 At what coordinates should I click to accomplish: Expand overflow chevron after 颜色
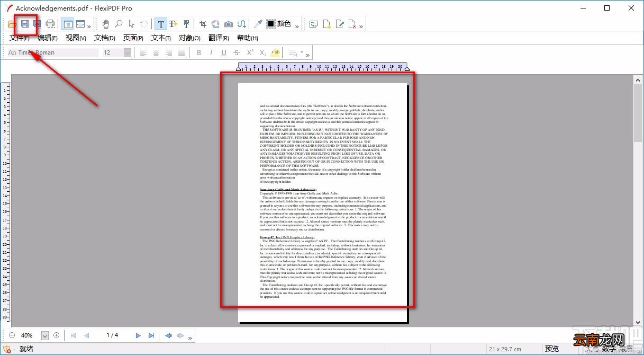coord(297,26)
